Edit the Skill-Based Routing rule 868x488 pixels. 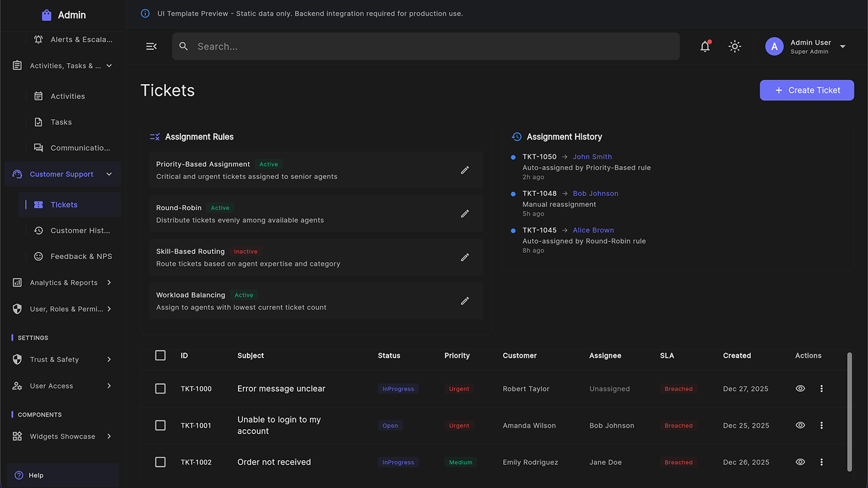coord(465,258)
